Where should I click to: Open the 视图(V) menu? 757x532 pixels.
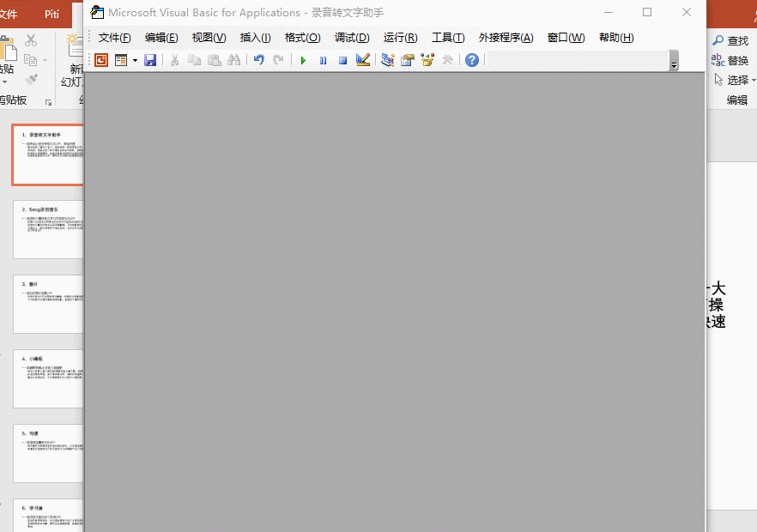pos(209,38)
